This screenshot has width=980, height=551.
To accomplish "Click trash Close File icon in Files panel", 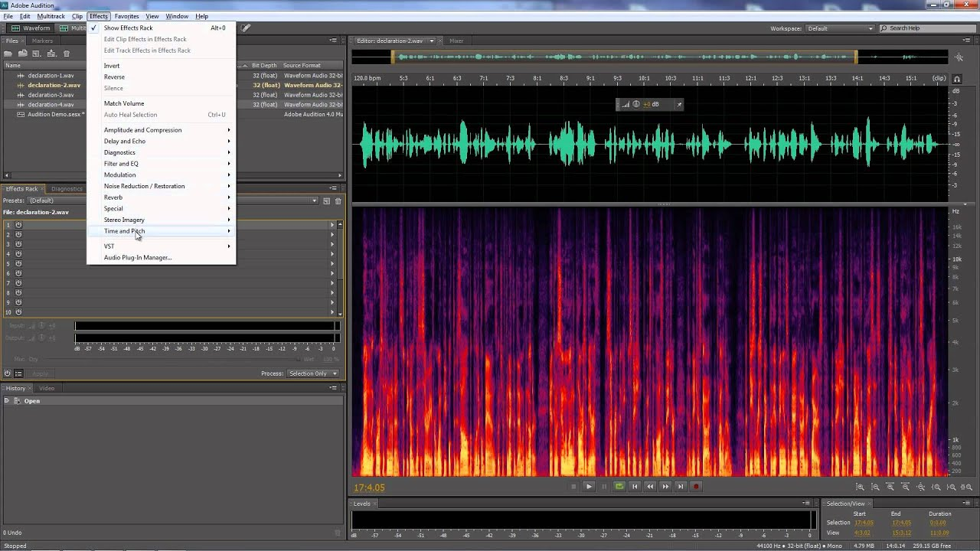I will tap(67, 54).
